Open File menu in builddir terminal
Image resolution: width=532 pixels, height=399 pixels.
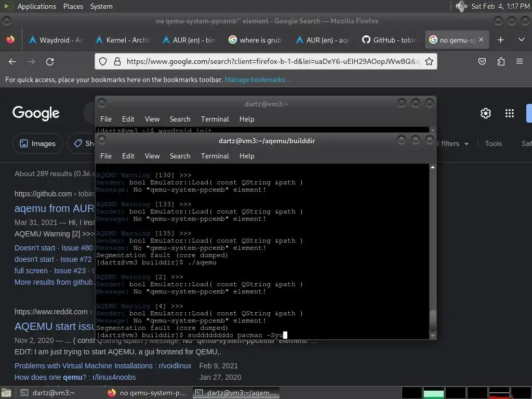[x=106, y=156]
